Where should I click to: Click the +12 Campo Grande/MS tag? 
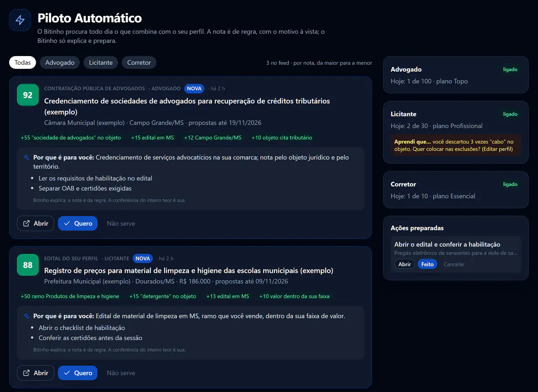213,138
